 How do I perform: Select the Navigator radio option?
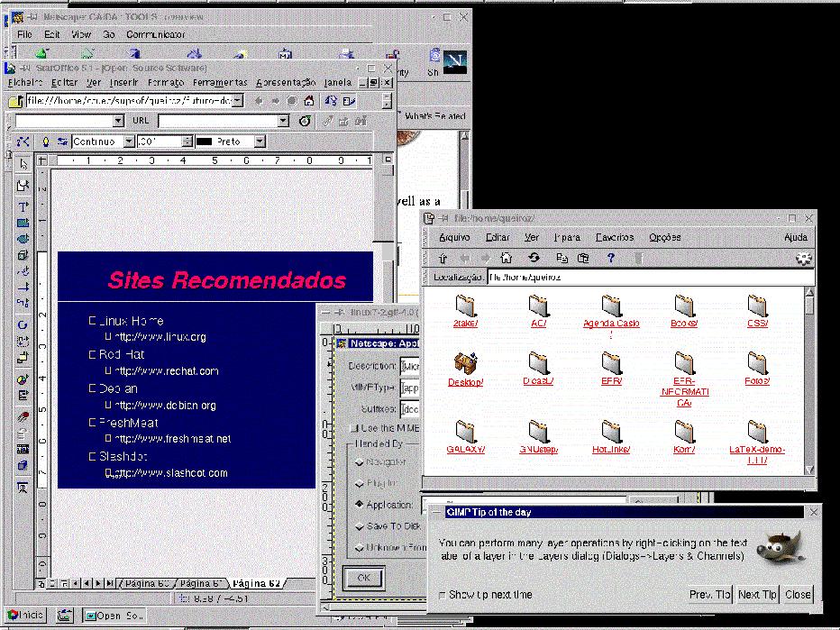pyautogui.click(x=360, y=462)
